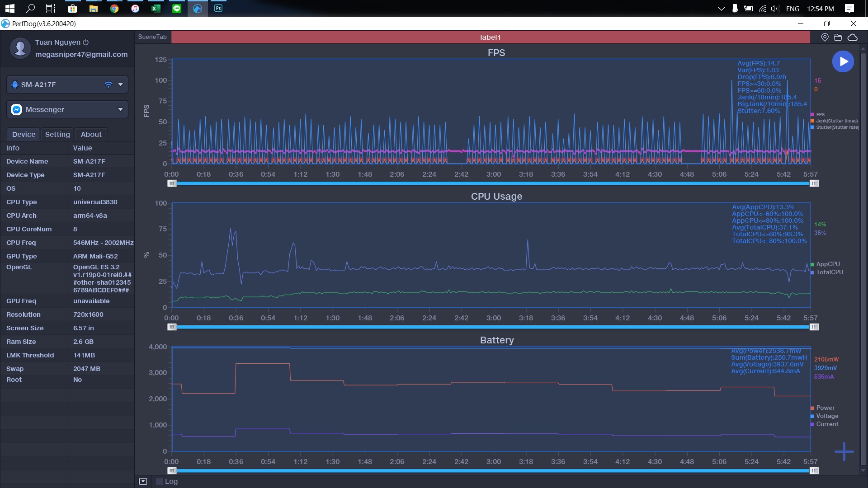Image resolution: width=868 pixels, height=488 pixels.
Task: Click the label1 red scene bar
Action: pyautogui.click(x=491, y=37)
